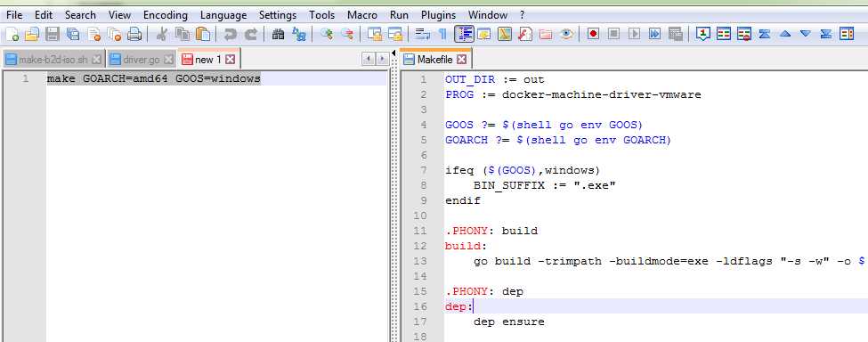Click the line 'make GOARCH=amd64 GOOS=windows'

click(153, 79)
